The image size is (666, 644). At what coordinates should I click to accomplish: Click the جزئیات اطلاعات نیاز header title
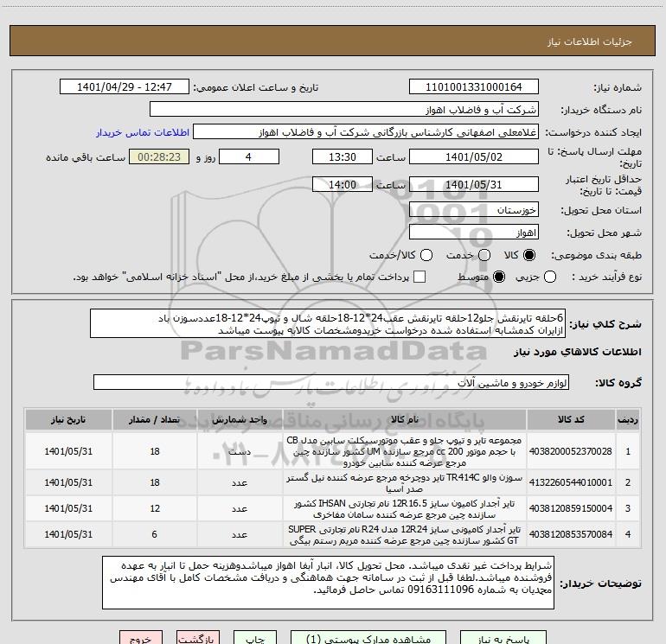pyautogui.click(x=589, y=41)
